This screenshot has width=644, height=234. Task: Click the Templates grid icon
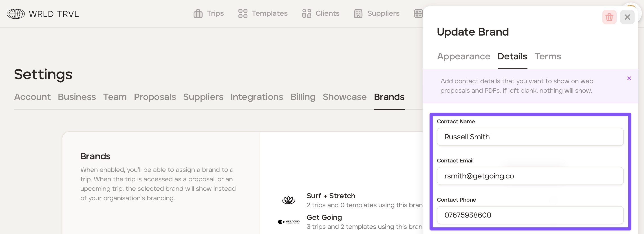[243, 13]
